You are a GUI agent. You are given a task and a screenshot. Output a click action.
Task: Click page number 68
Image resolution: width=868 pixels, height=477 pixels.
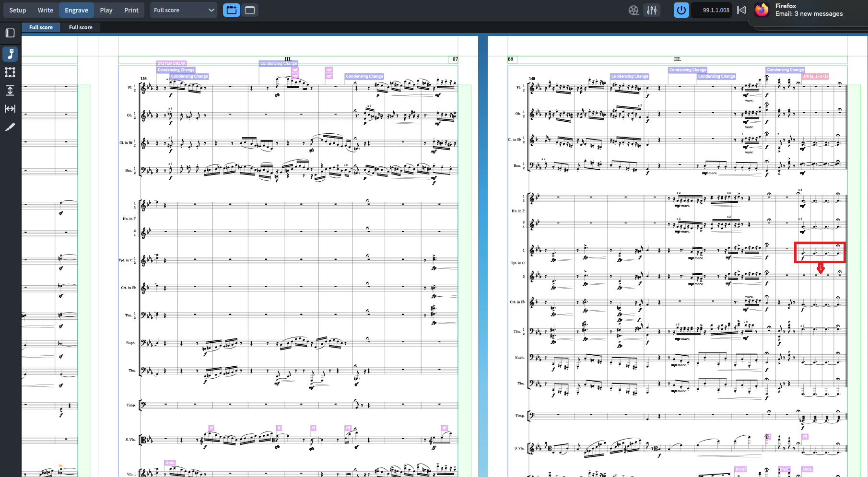click(510, 59)
